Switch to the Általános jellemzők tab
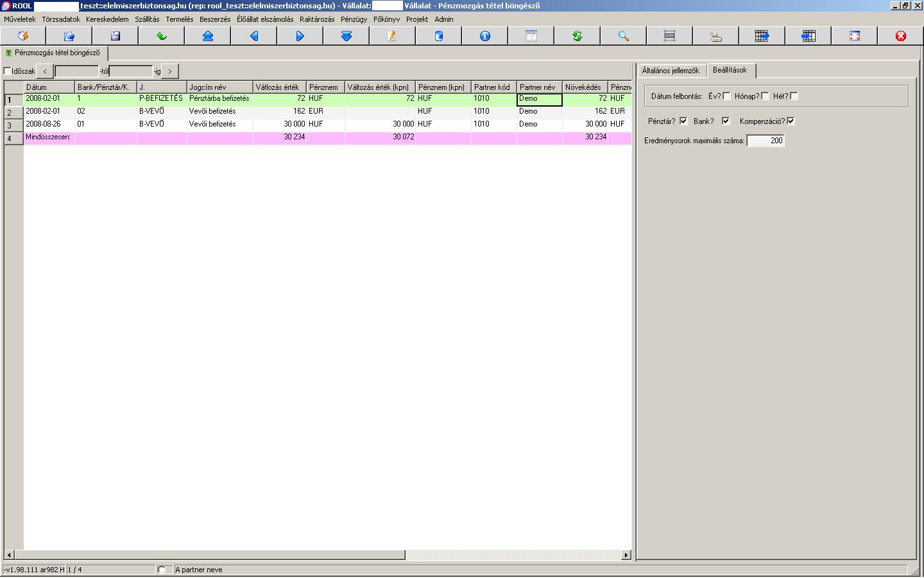Viewport: 924px width, 578px height. [x=671, y=71]
